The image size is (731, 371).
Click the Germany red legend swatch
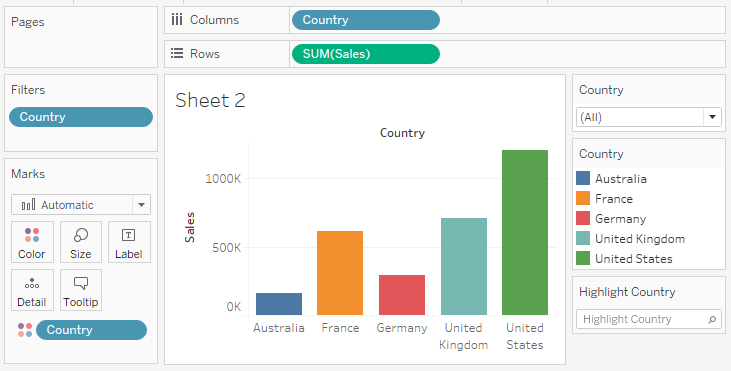(583, 218)
